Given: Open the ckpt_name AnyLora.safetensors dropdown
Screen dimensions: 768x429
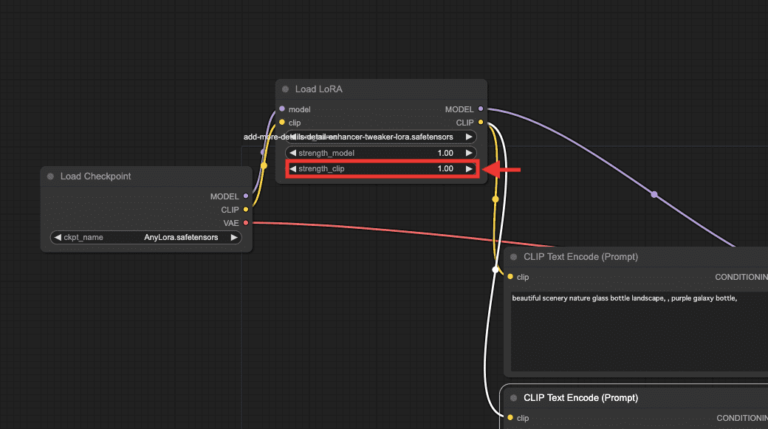Looking at the screenshot, I should click(145, 238).
